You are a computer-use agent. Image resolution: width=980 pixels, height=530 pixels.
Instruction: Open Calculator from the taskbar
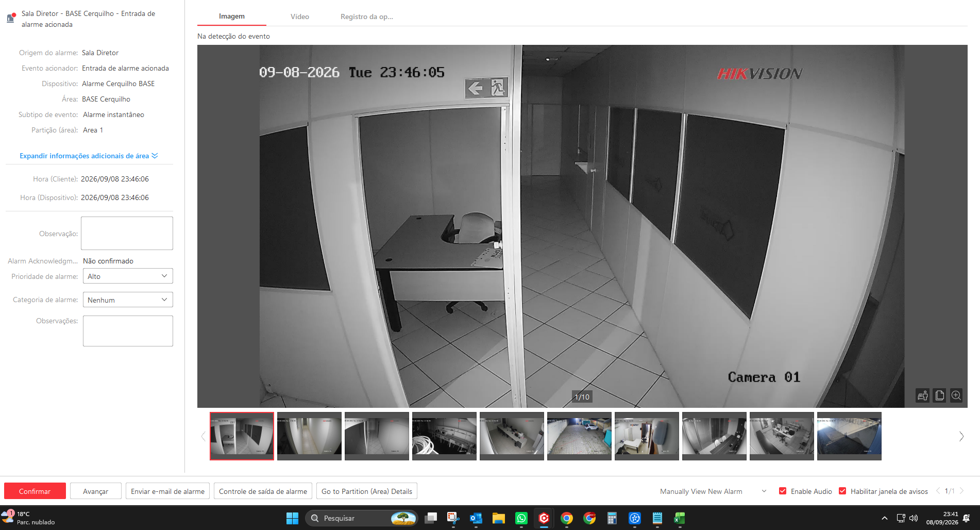pyautogui.click(x=612, y=518)
